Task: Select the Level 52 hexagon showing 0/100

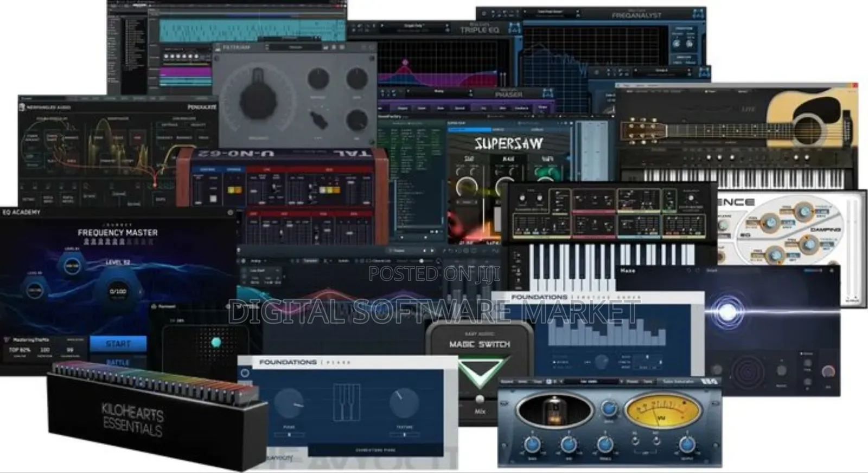Action: pyautogui.click(x=118, y=292)
